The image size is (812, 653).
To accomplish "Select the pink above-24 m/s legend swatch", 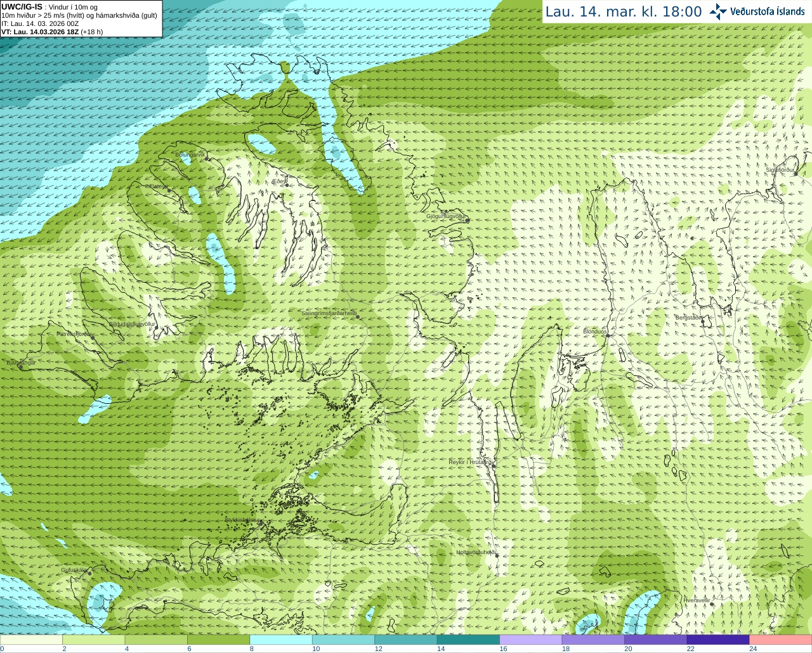I will (781, 640).
